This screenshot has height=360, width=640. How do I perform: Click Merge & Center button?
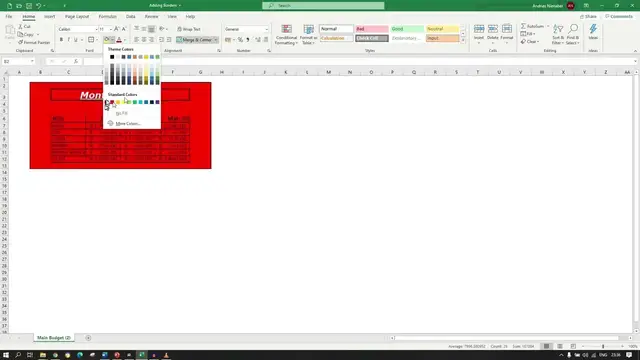[194, 40]
